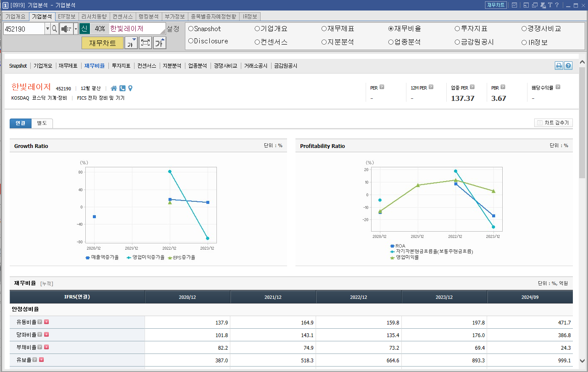Viewport: 588px width, 372px height.
Task: Select the 경쟁사비교 radio button
Action: point(524,29)
